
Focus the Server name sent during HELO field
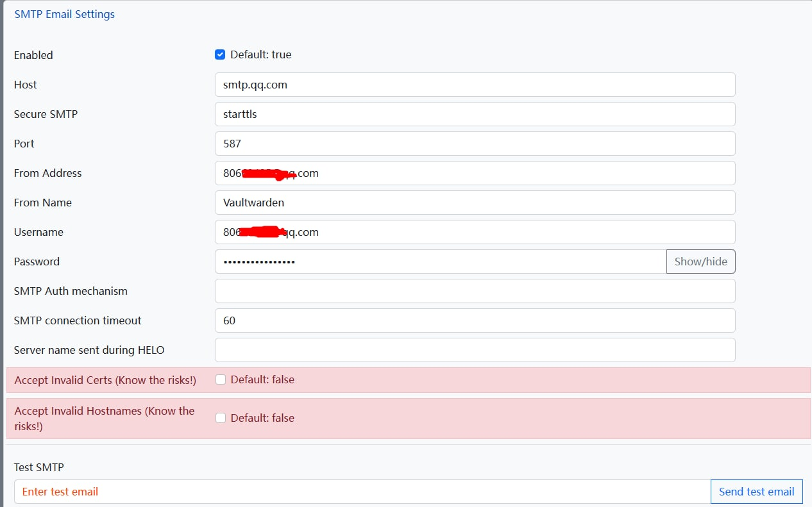(475, 350)
